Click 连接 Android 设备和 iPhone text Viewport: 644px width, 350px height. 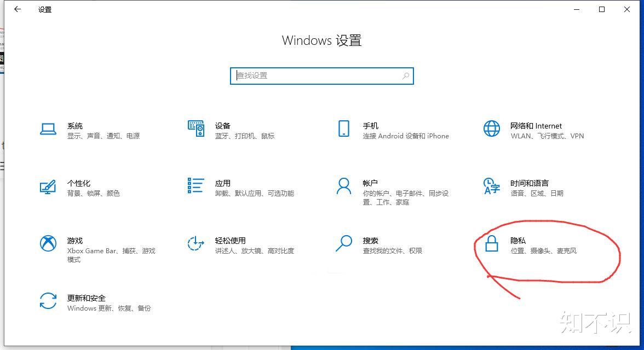pyautogui.click(x=406, y=136)
